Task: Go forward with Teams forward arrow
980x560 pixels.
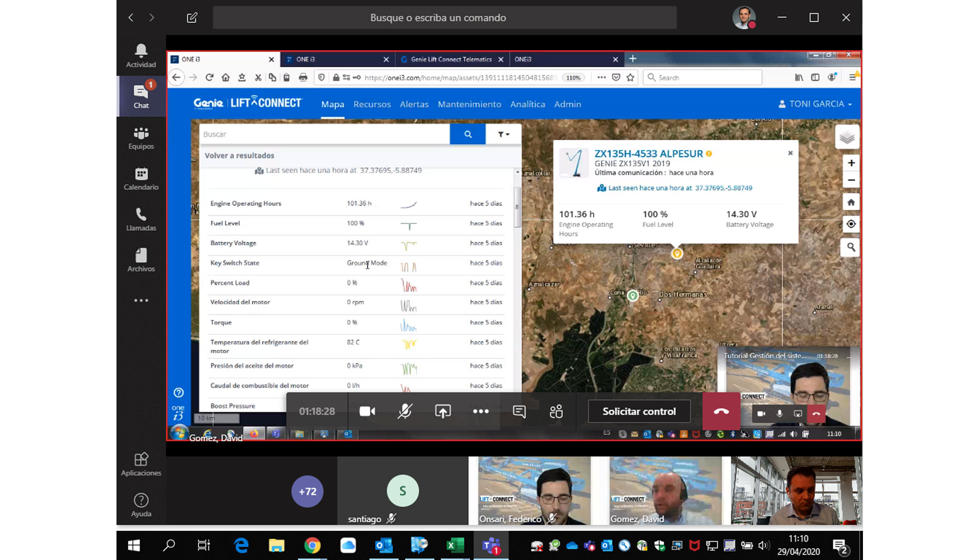Action: (x=152, y=18)
